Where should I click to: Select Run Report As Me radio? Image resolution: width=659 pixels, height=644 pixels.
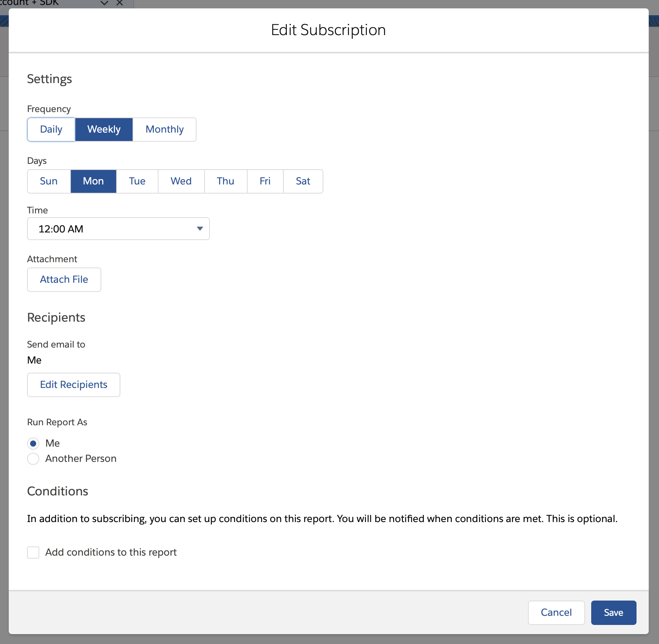coord(33,444)
